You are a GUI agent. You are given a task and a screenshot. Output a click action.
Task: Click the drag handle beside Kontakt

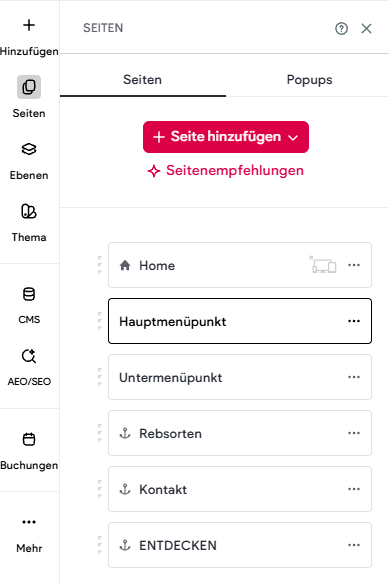click(100, 489)
